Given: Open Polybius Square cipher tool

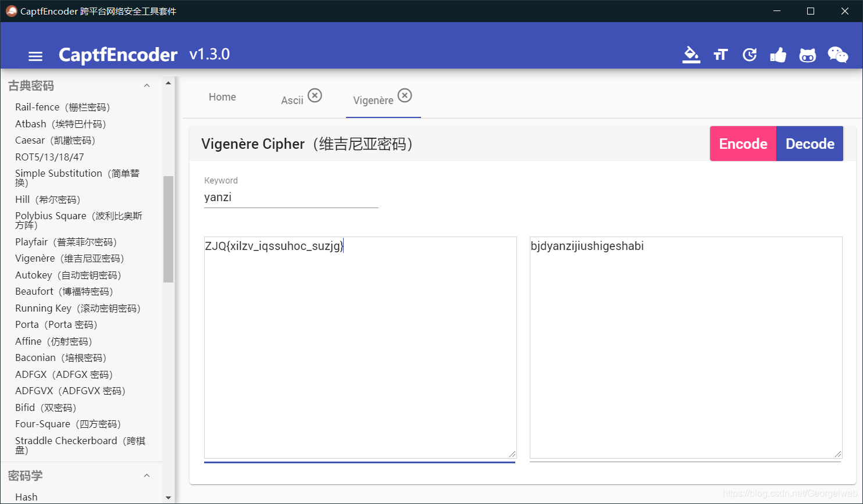Looking at the screenshot, I should coord(79,220).
